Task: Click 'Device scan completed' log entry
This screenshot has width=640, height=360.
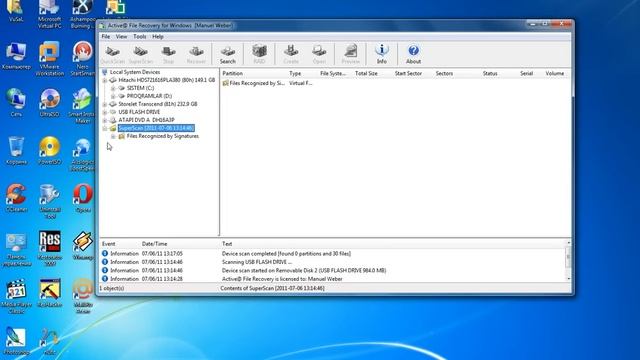Action: (286, 254)
